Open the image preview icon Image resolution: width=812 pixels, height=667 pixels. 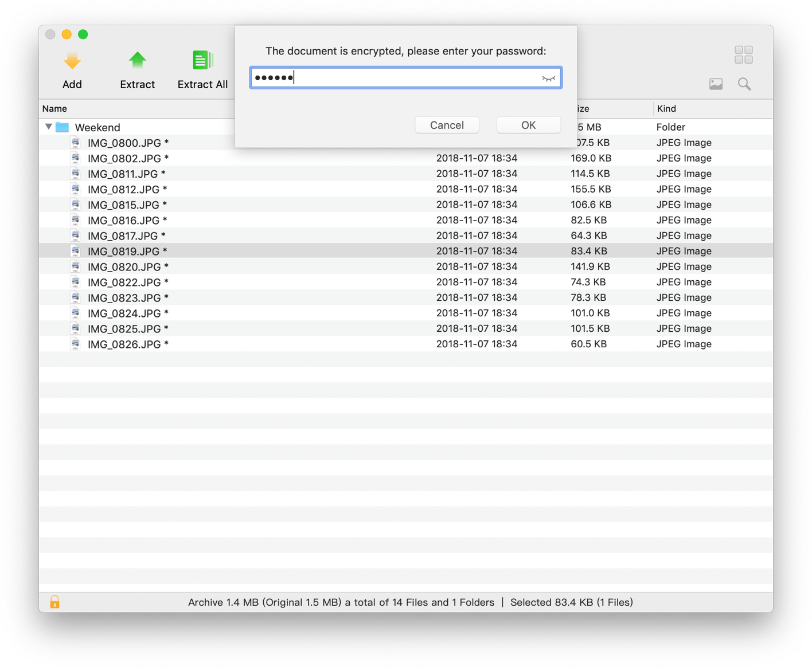(716, 84)
